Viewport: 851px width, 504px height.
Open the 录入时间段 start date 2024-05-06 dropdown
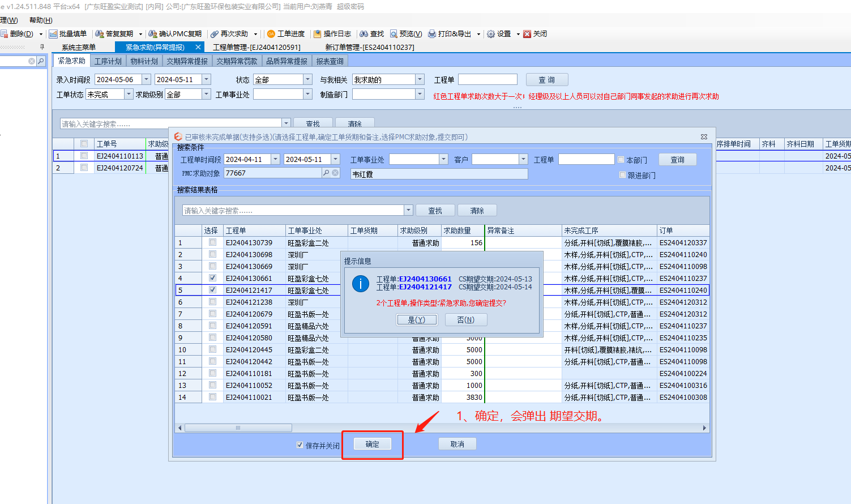[146, 79]
